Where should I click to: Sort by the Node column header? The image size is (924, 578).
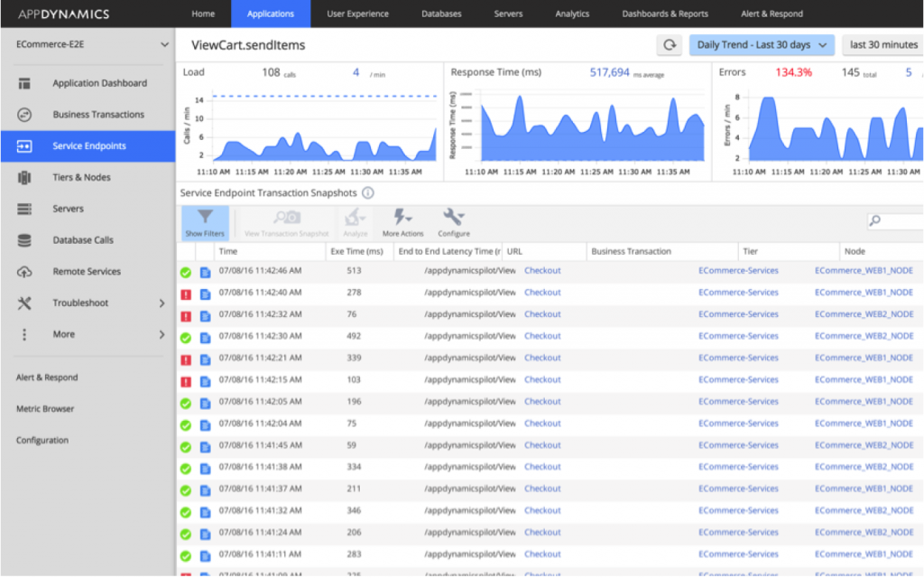point(882,251)
